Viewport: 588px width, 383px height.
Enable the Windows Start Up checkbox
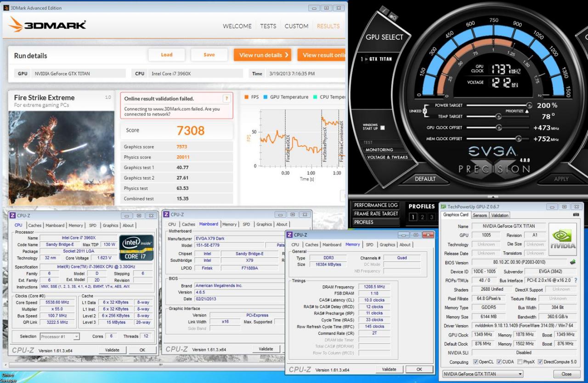tap(383, 128)
